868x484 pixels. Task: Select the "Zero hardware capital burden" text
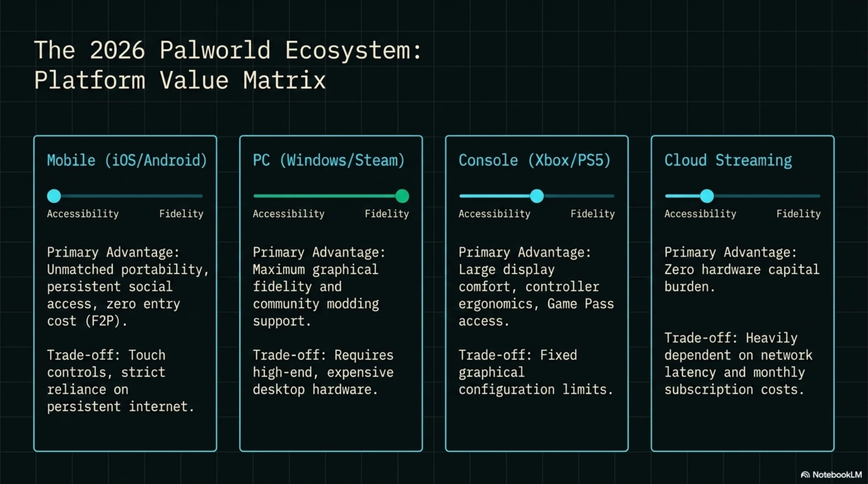click(742, 269)
